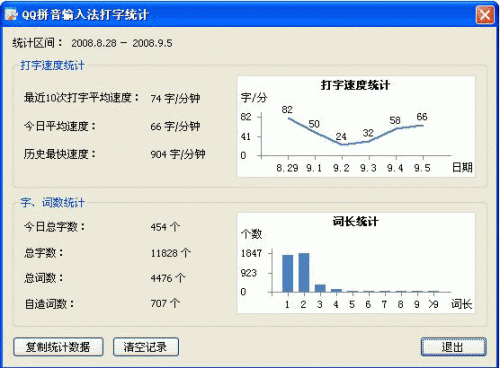
Task: Click the 日期 axis label
Action: (462, 167)
